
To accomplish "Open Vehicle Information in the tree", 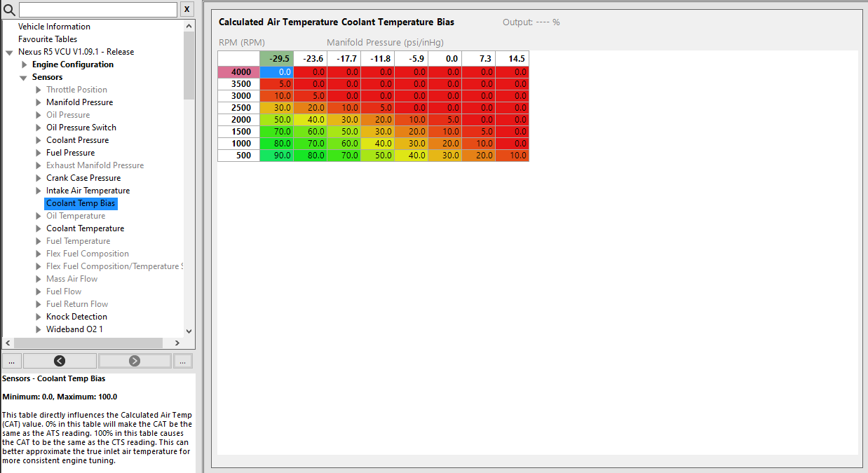I will [54, 27].
